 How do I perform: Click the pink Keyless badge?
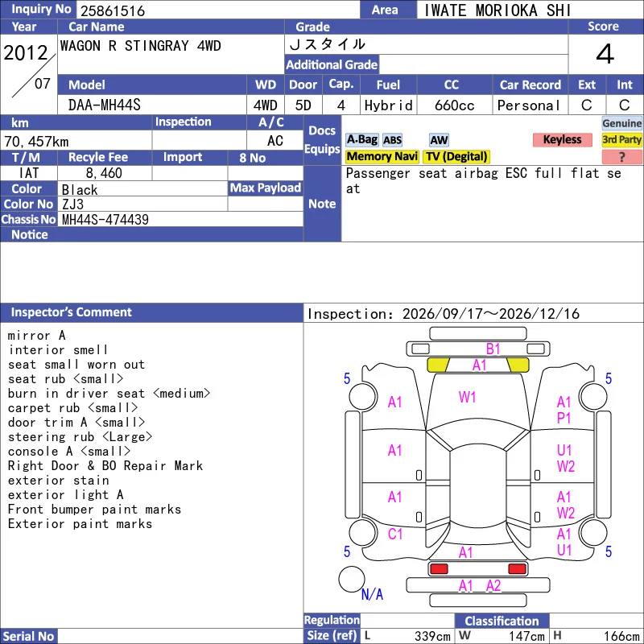[x=562, y=139]
